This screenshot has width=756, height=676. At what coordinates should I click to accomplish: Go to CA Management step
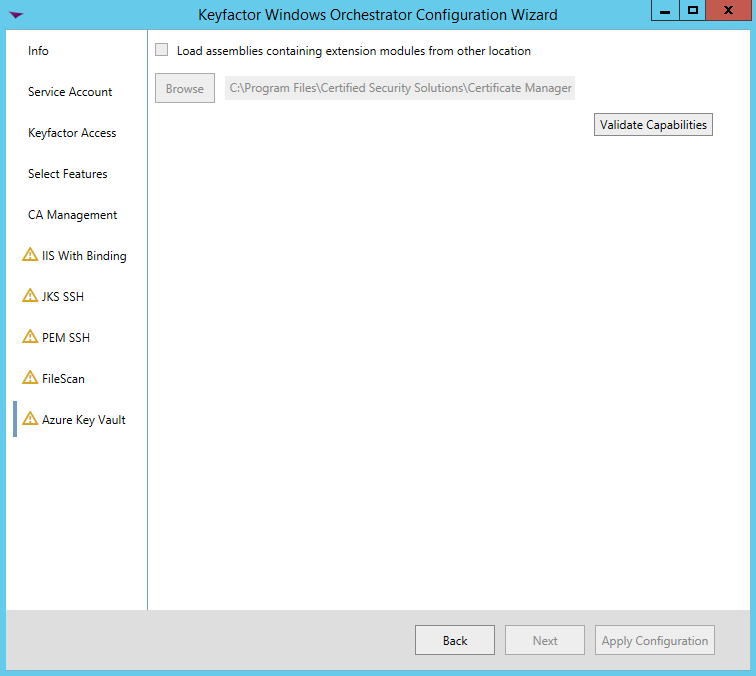(72, 215)
